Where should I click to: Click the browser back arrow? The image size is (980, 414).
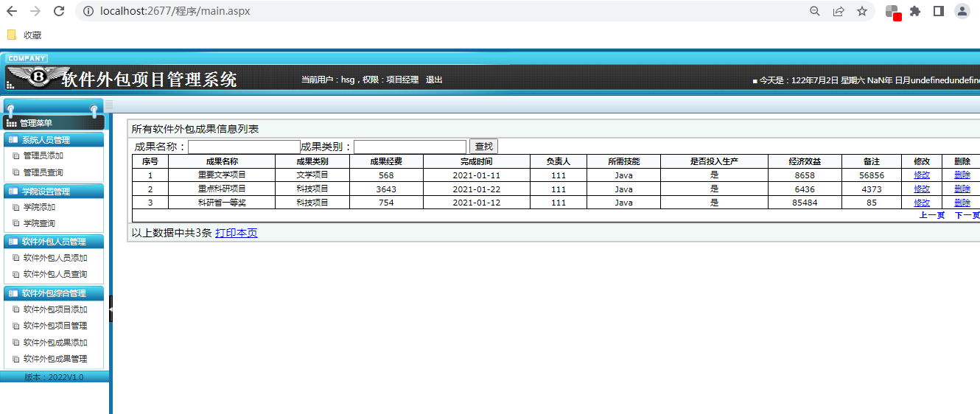12,11
